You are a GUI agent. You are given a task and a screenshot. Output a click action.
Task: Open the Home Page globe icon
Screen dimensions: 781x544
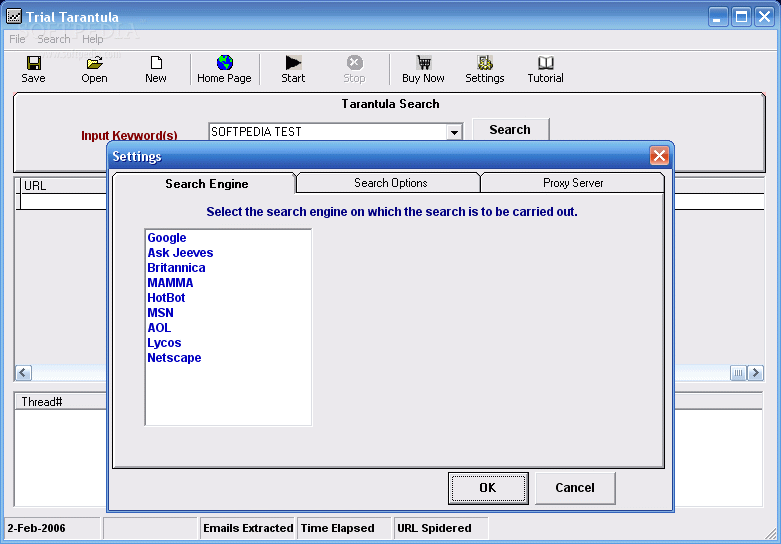(x=225, y=63)
